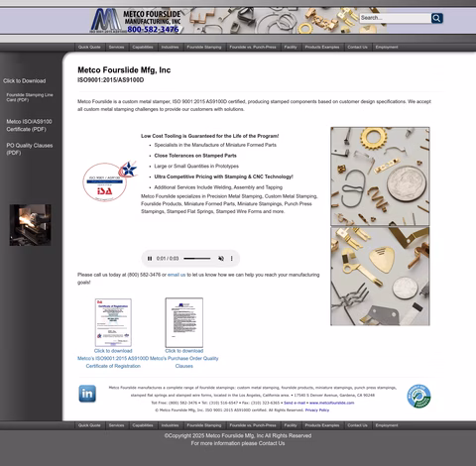476x466 pixels.
Task: Click Send e-mail link in footer
Action: (x=295, y=403)
